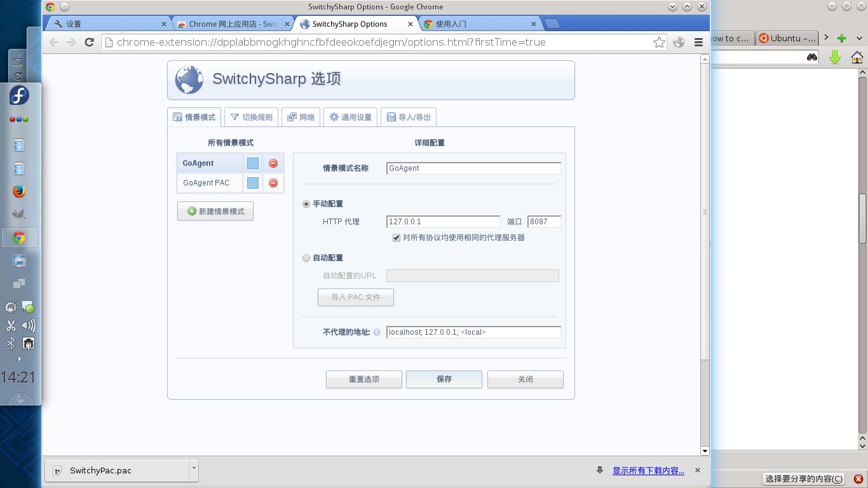
Task: Reload the SwitchySharp options page
Action: coord(89,43)
